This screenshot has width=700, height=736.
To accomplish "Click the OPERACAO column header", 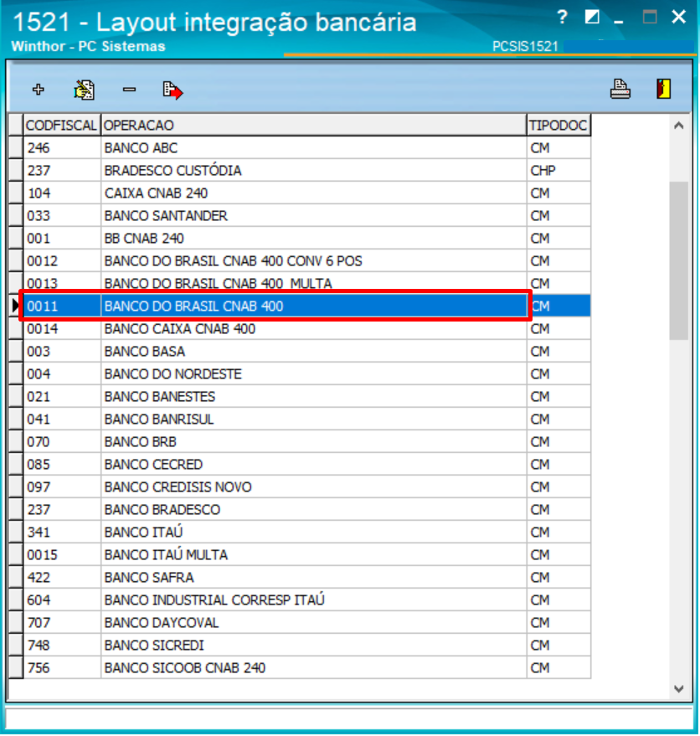I will (314, 126).
